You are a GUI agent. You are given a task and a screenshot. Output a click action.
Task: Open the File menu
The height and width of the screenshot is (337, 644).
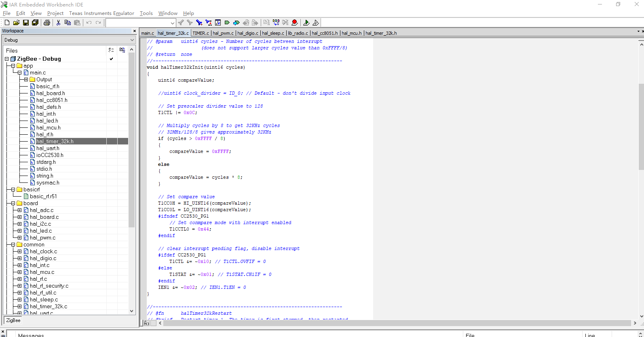[x=6, y=13]
